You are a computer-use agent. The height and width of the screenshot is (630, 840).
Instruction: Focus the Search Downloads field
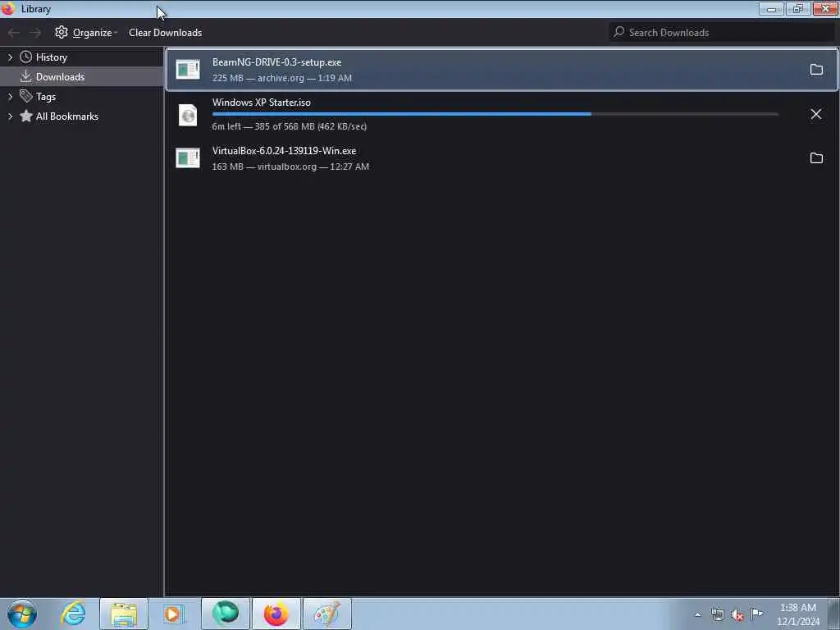[722, 32]
